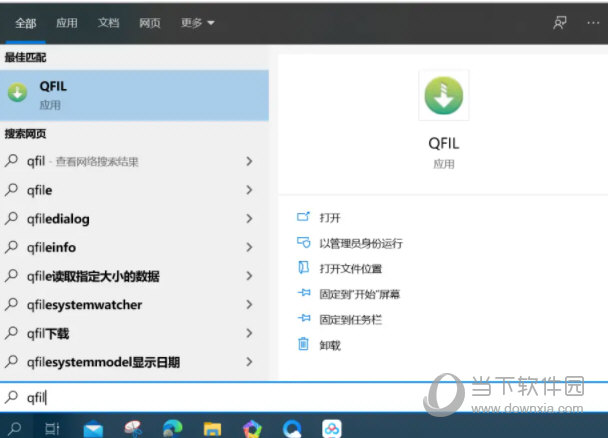608x438 pixels.
Task: Expand the qfileinfo chevron
Action: (249, 247)
